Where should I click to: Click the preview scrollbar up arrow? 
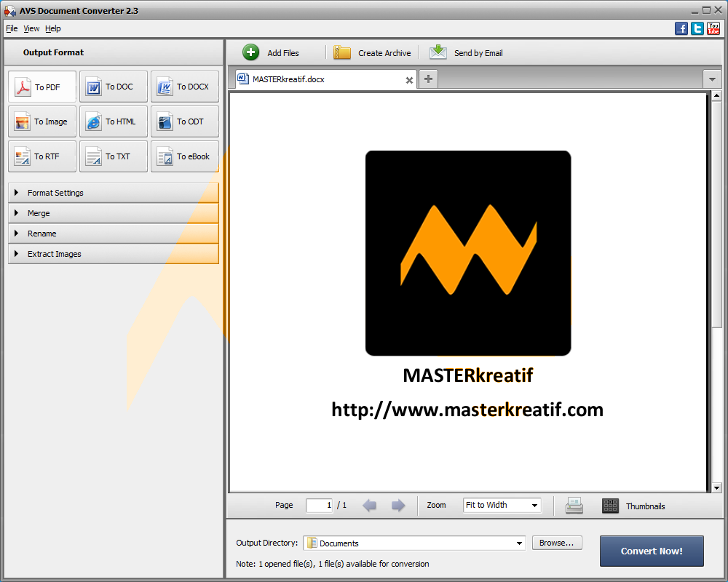pyautogui.click(x=716, y=95)
